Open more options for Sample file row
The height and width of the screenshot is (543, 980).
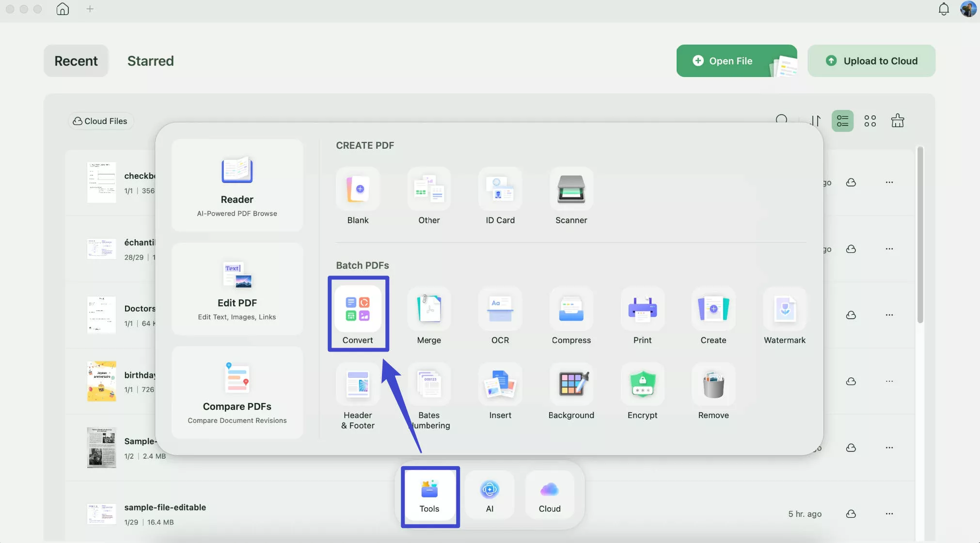click(x=889, y=448)
